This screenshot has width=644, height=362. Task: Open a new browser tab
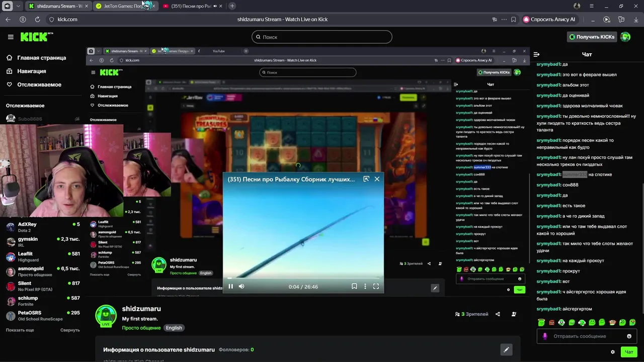[232, 6]
